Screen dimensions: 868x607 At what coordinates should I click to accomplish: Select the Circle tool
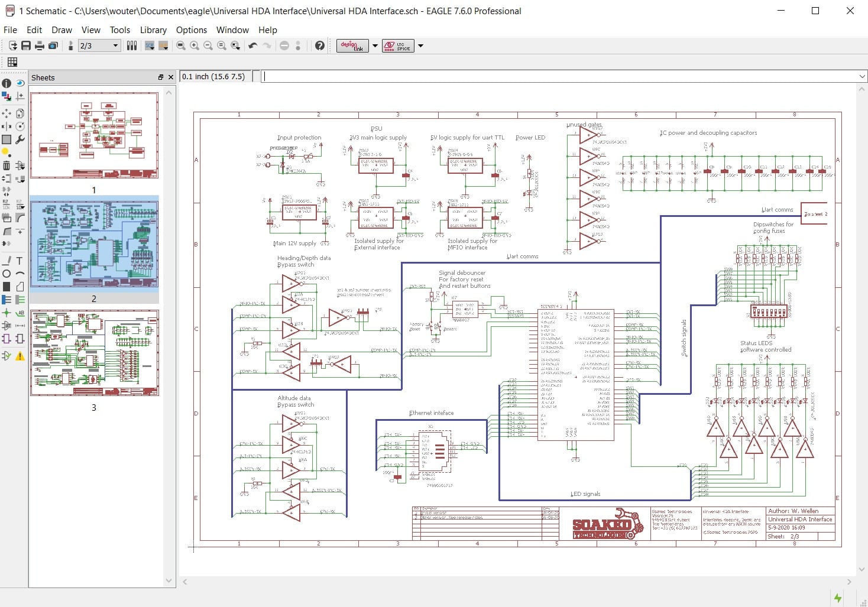(x=7, y=274)
